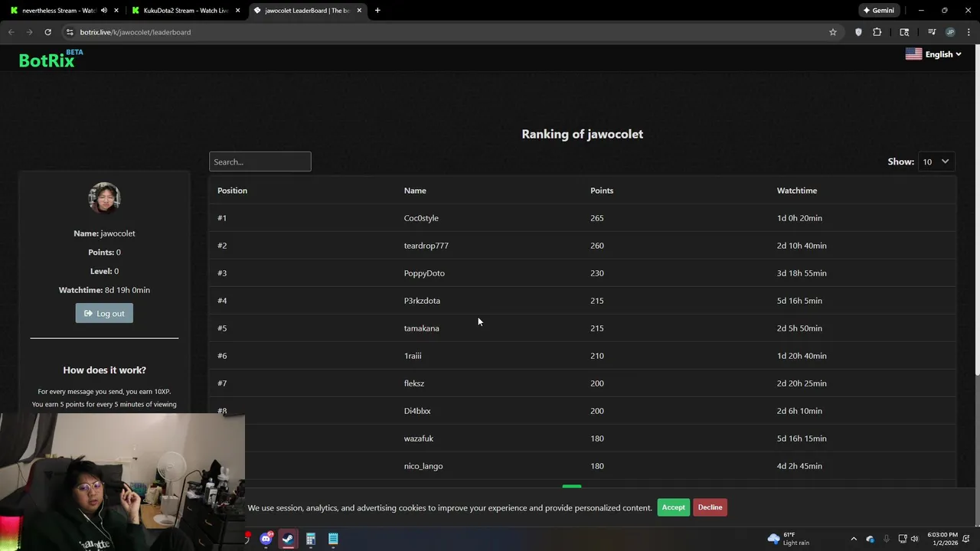Click the Ranking of jawocolet heading
This screenshot has width=980, height=551.
(x=583, y=134)
